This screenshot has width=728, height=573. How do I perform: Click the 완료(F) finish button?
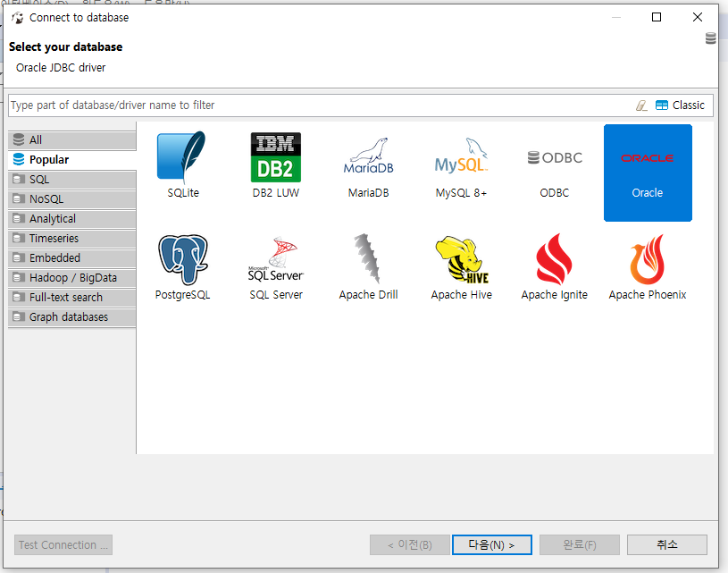coord(580,544)
